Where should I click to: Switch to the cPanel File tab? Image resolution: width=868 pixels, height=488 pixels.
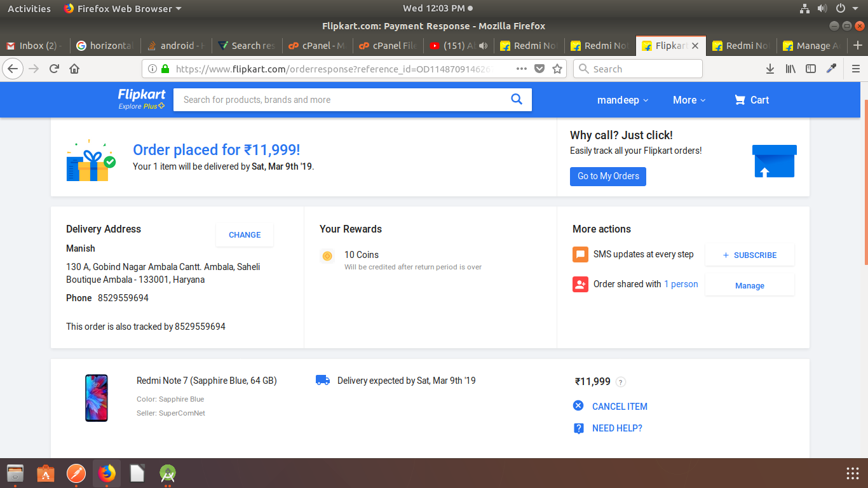(388, 46)
